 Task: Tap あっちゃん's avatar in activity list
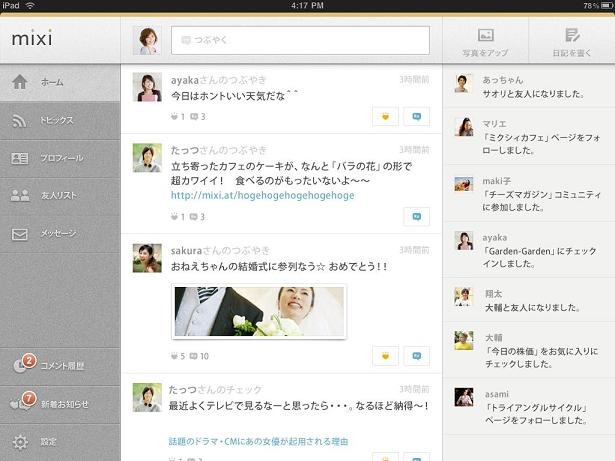coord(464,83)
